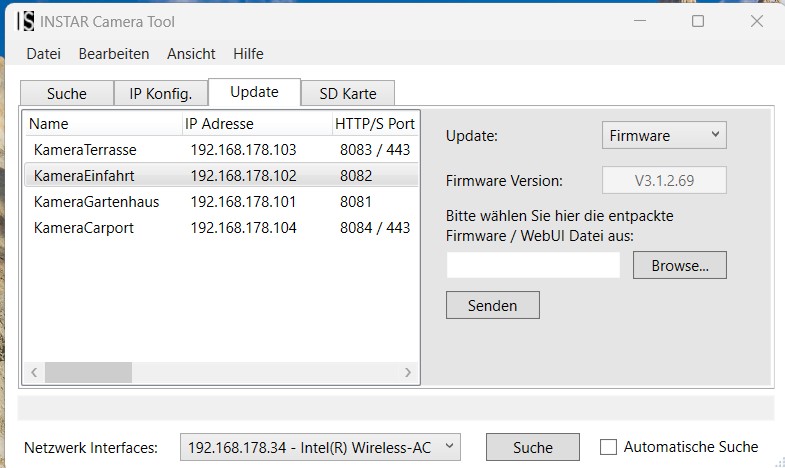Click port value 8083 / 443
Viewport: 785px width, 468px height.
(375, 150)
